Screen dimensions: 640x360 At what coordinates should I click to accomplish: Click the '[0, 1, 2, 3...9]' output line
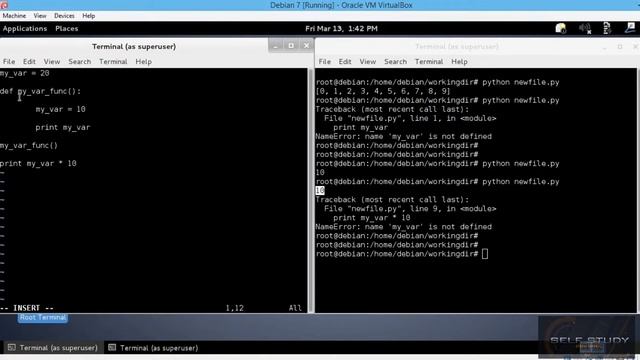point(383,91)
